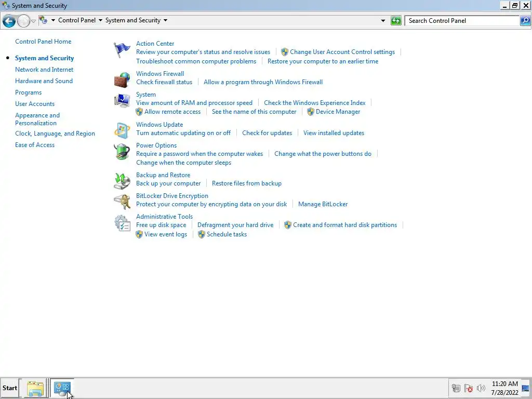Open Device Manager link
This screenshot has width=532, height=399.
coord(338,112)
